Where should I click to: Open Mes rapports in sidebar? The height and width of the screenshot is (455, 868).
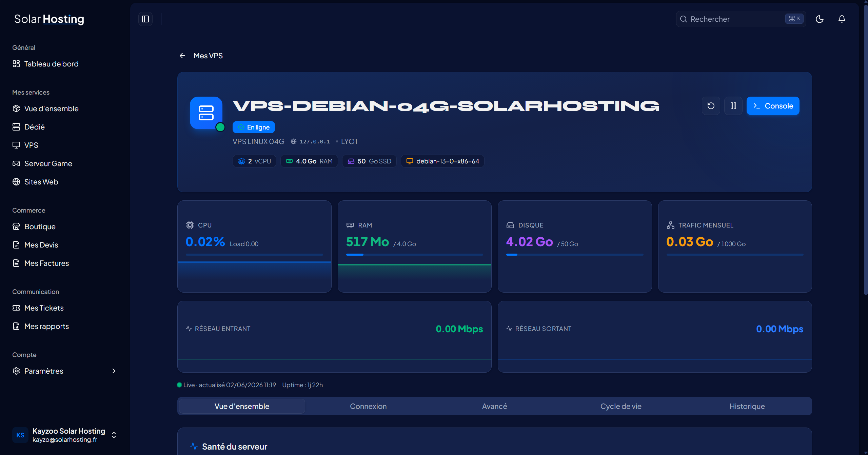tap(65, 326)
